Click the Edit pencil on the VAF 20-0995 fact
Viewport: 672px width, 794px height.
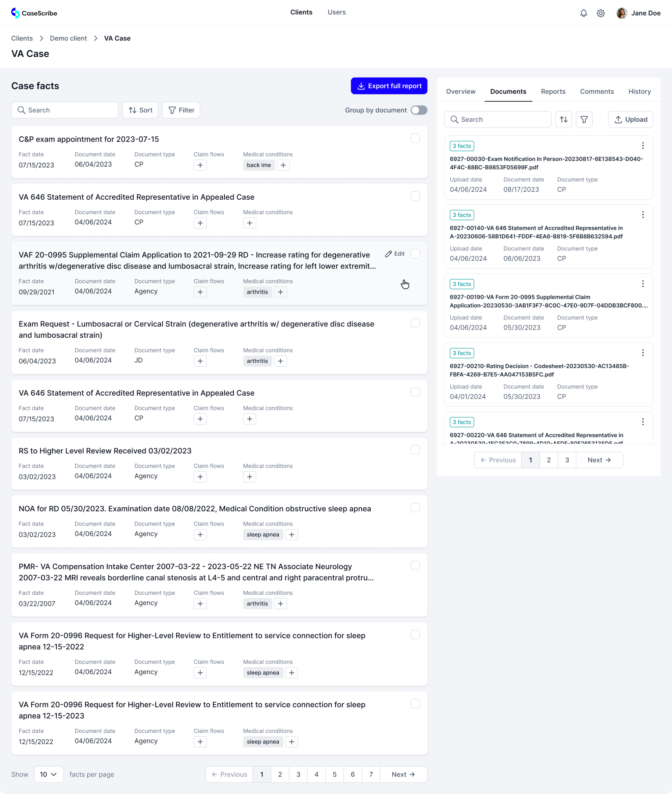point(395,254)
